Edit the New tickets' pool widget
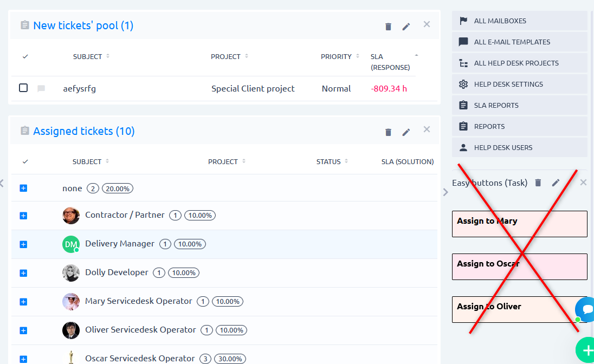The image size is (594, 364). [x=406, y=27]
